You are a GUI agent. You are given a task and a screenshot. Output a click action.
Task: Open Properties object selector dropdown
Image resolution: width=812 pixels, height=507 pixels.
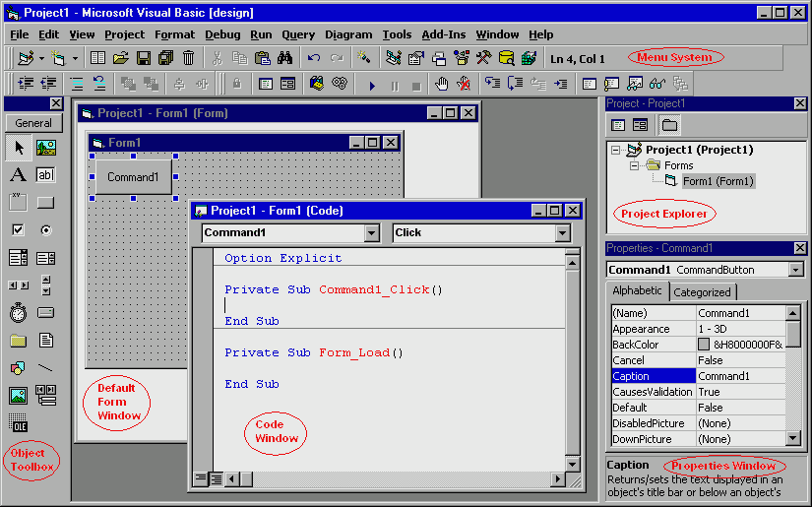pyautogui.click(x=796, y=270)
